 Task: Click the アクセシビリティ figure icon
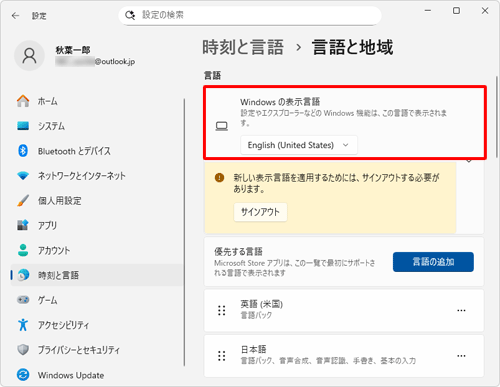(23, 324)
